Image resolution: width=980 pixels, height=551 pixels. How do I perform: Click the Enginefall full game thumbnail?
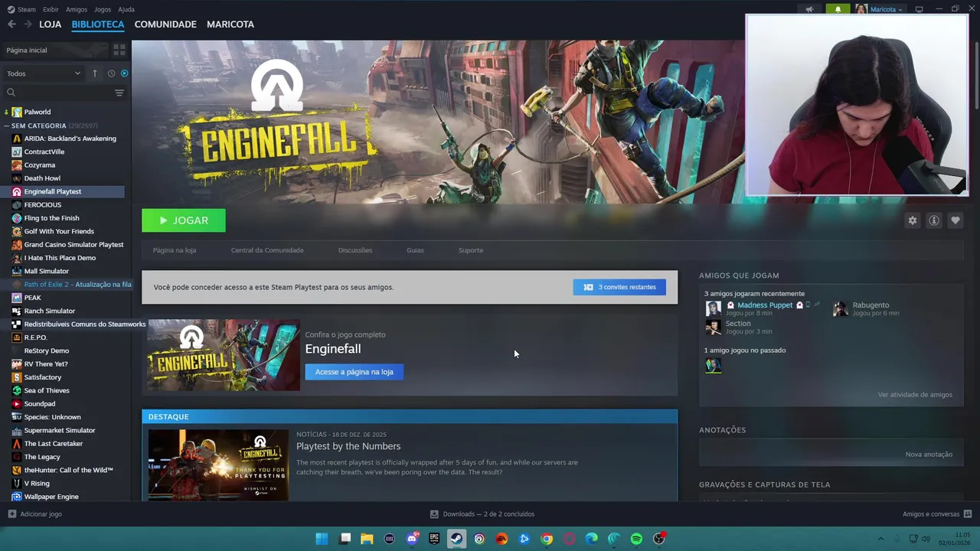(x=224, y=355)
